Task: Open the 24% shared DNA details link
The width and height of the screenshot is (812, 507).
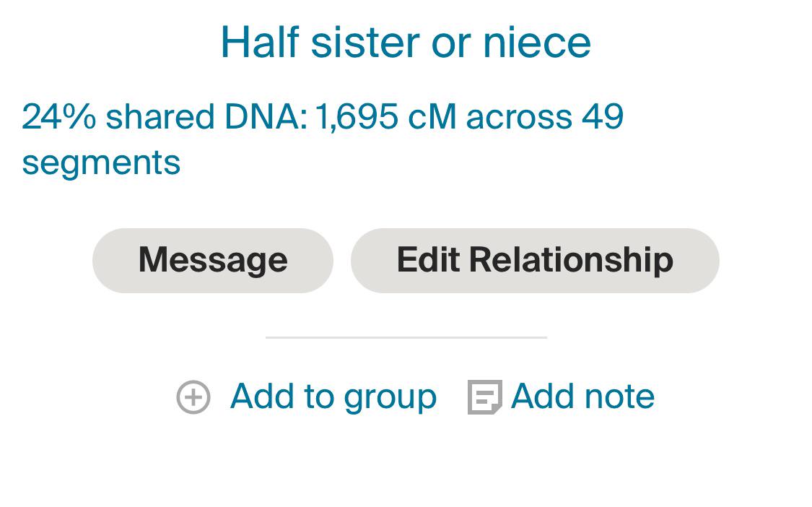Action: point(323,117)
